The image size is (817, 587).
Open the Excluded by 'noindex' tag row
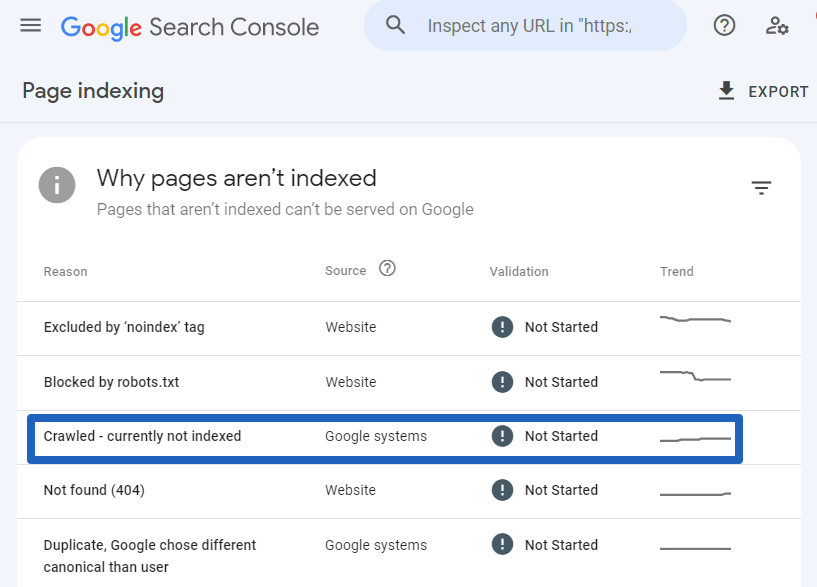408,329
